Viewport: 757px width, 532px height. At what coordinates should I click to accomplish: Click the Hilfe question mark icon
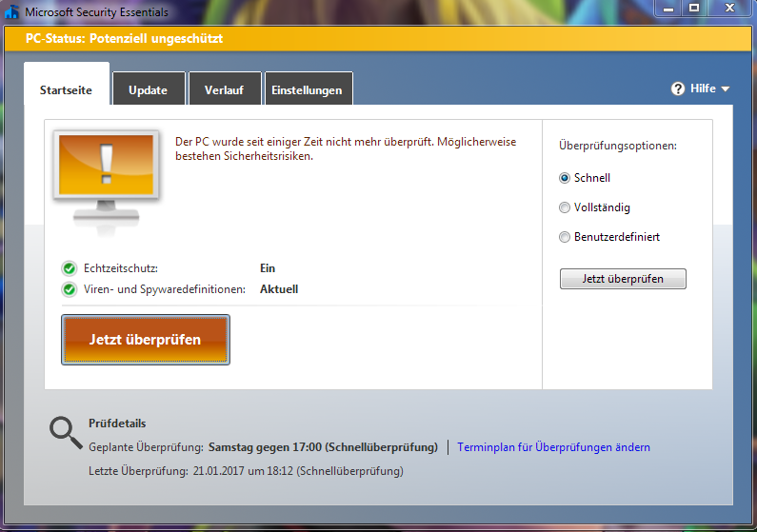(678, 89)
